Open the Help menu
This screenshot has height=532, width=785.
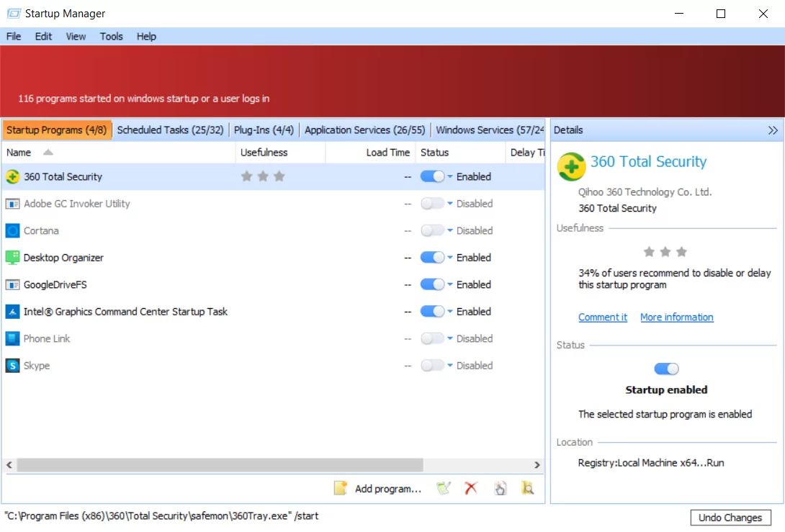pyautogui.click(x=146, y=37)
